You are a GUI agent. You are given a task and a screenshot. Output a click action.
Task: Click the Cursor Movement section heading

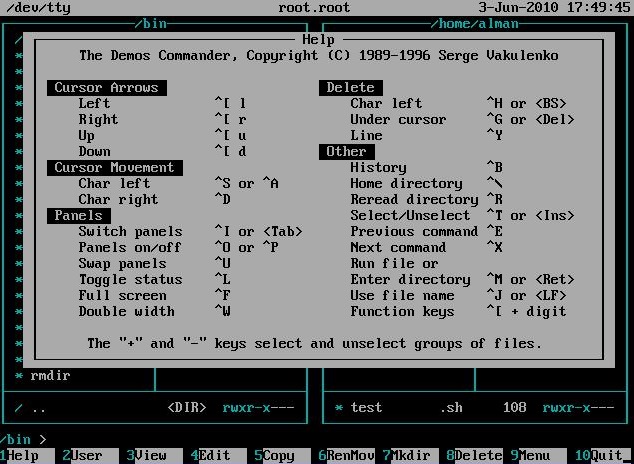[x=114, y=168]
